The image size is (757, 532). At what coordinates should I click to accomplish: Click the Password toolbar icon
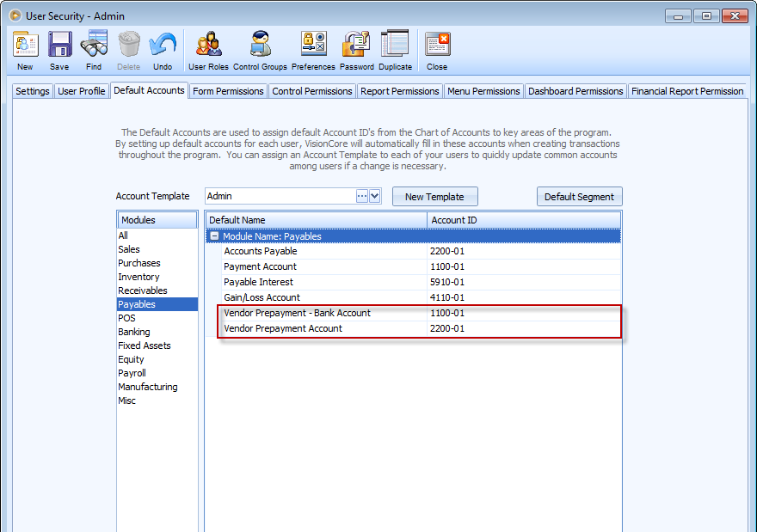pos(356,50)
